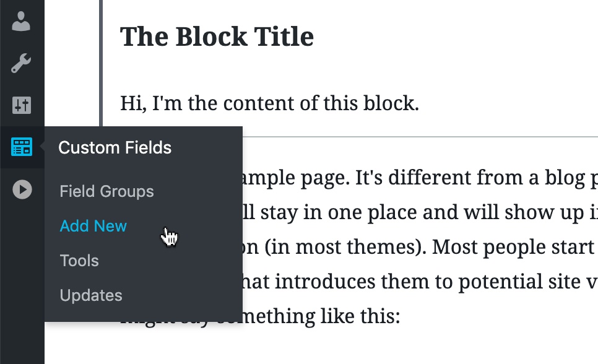Viewport: 598px width, 364px height.
Task: Collapse the admin menu using arrow icon
Action: click(22, 189)
